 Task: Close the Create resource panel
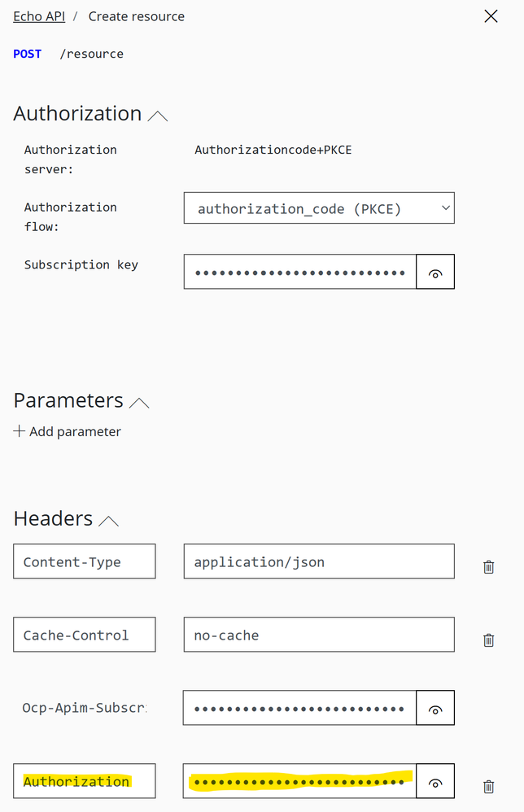point(491,16)
